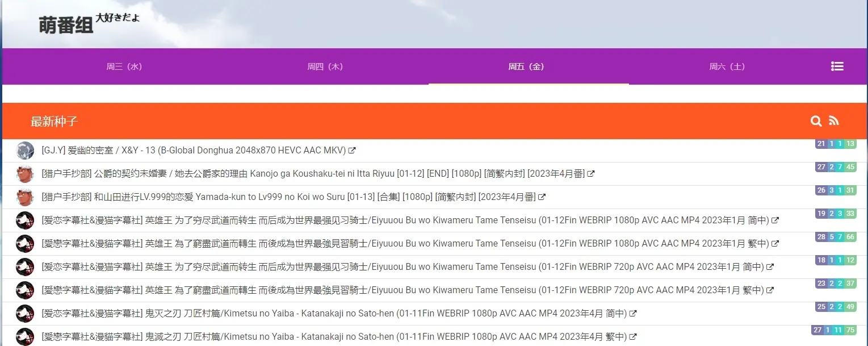Open external link icon after Yamada-kun Lv999 title
The image size is (868, 346).
(x=542, y=197)
